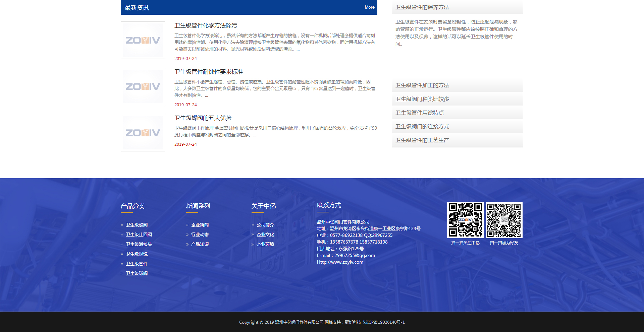The image size is (644, 332).
Task: Open 企业新闻 in footer news list
Action: 200,225
